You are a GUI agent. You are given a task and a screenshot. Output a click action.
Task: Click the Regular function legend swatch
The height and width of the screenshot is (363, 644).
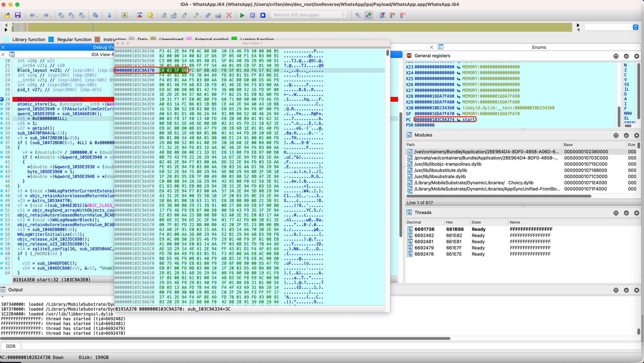51,39
